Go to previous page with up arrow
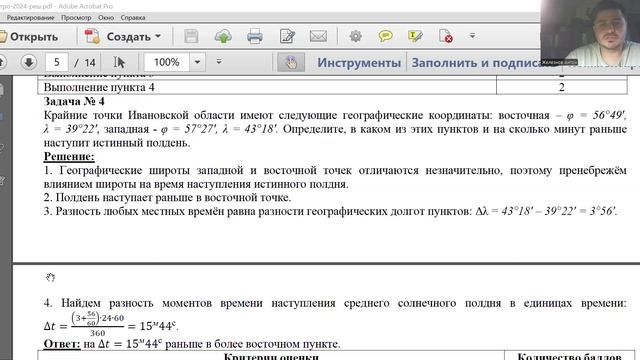 coord(2,62)
